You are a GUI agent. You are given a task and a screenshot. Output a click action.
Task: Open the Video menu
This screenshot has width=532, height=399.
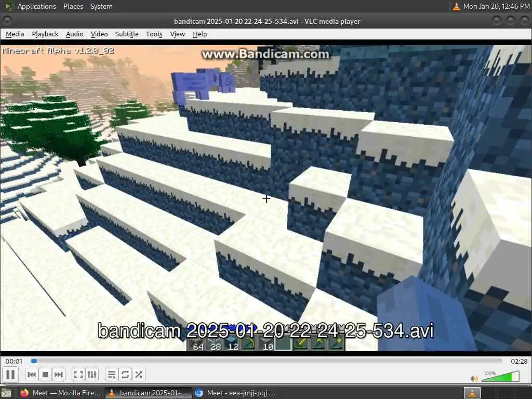pyautogui.click(x=99, y=34)
